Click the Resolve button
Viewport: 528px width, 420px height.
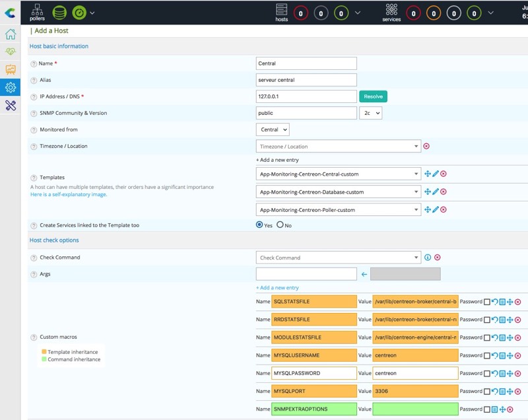tap(373, 96)
